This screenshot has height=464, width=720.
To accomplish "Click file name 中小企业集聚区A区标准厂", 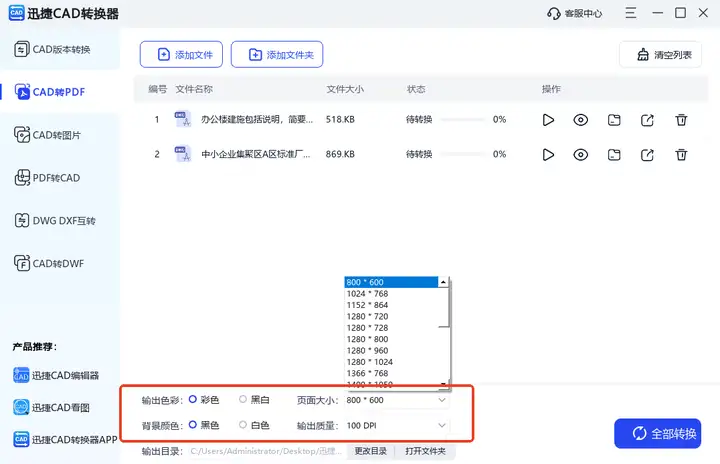I will point(256,154).
